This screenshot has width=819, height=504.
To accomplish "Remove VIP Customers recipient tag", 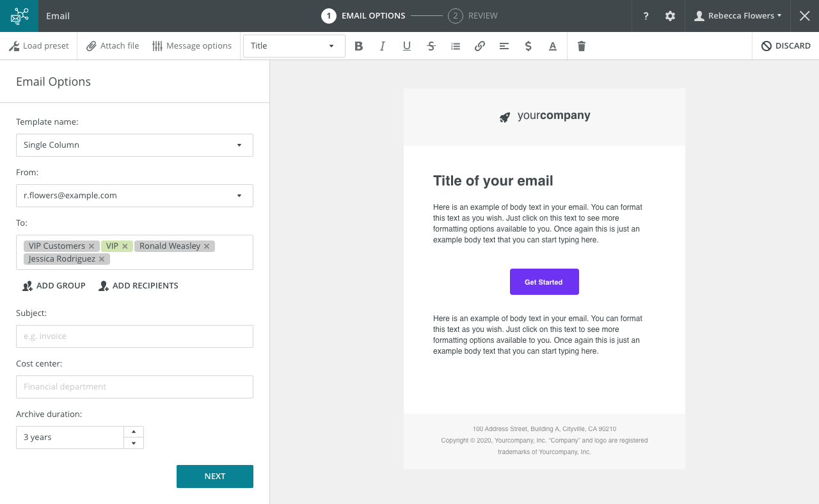I will click(x=91, y=246).
